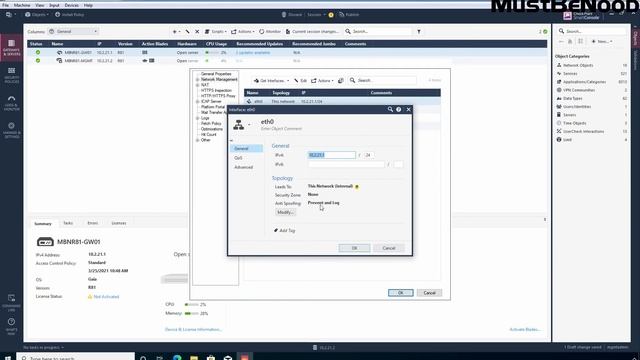Click Cancel in the eth0 interface dialog
Image resolution: width=640 pixels, height=360 pixels.
(389, 248)
